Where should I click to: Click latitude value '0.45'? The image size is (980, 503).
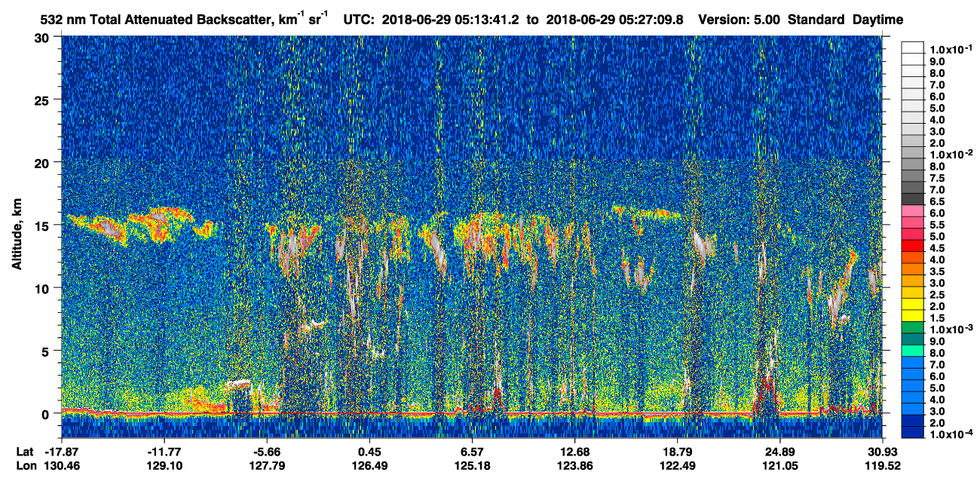click(369, 452)
